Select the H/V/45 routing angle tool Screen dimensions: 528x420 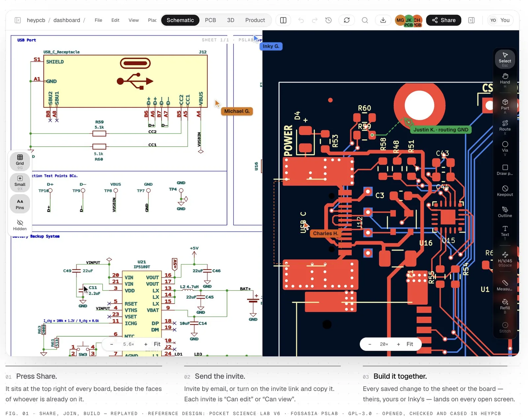click(x=505, y=259)
